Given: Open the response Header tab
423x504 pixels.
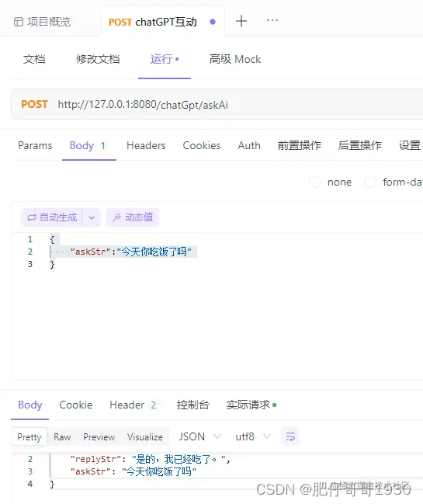Looking at the screenshot, I should 133,405.
